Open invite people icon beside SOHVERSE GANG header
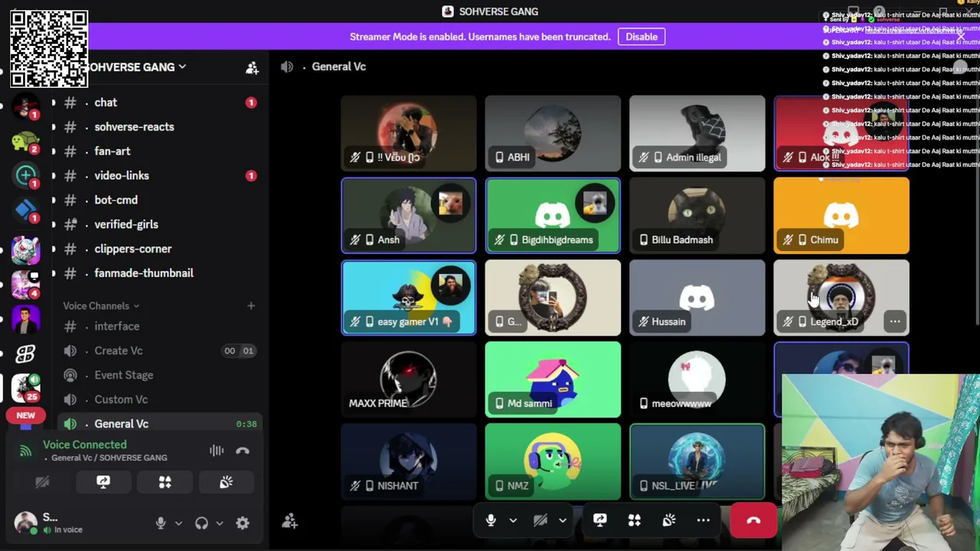 click(x=252, y=67)
